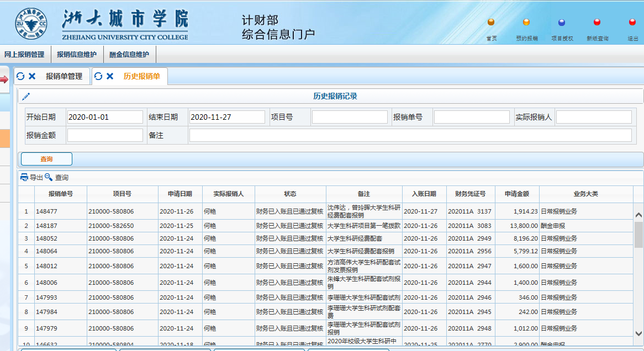
Task: Focus the 报销金额 input field
Action: [x=105, y=135]
